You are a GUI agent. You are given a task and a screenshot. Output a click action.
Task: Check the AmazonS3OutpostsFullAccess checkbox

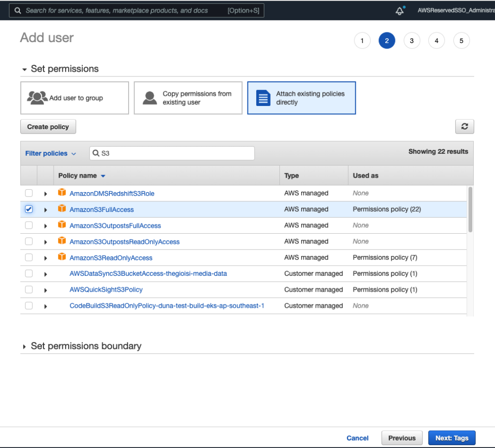coord(29,225)
